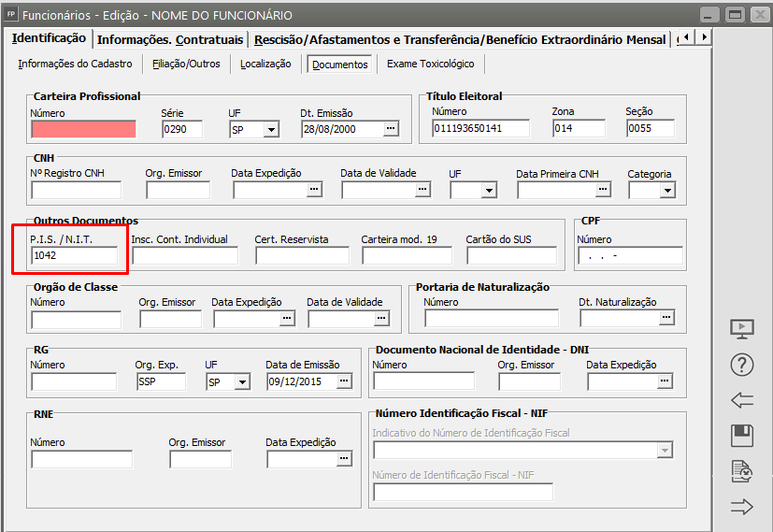773x532 pixels.
Task: Open the Exame Toxicológico subtab
Action: tap(430, 64)
